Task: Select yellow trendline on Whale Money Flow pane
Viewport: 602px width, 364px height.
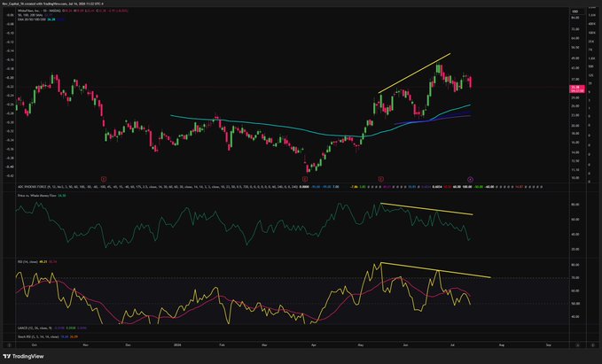Action: click(426, 209)
